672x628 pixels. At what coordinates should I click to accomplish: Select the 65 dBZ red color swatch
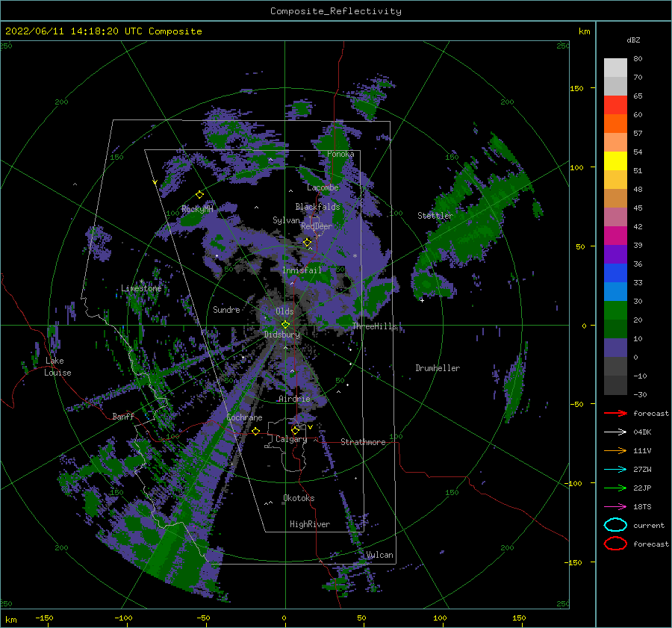(x=615, y=105)
